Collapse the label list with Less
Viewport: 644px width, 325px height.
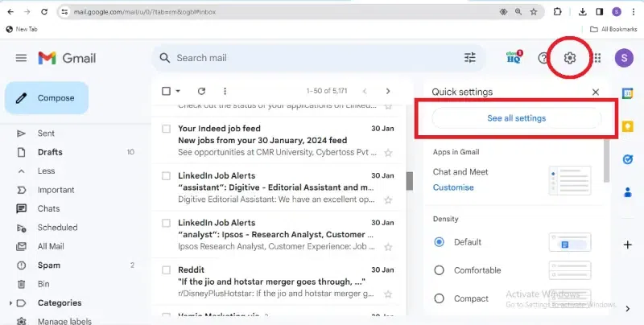click(46, 171)
